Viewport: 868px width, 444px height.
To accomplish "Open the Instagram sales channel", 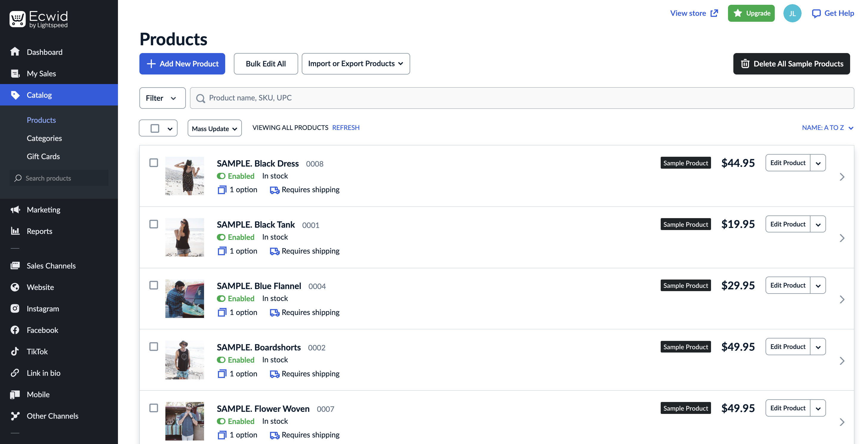I will 43,308.
